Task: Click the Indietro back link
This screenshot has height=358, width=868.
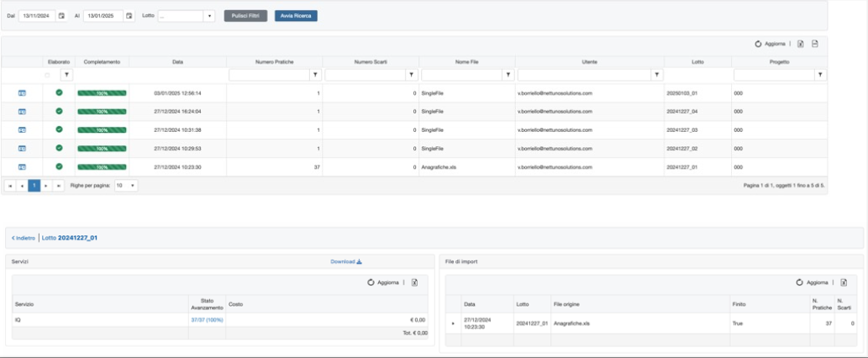Action: (x=24, y=238)
